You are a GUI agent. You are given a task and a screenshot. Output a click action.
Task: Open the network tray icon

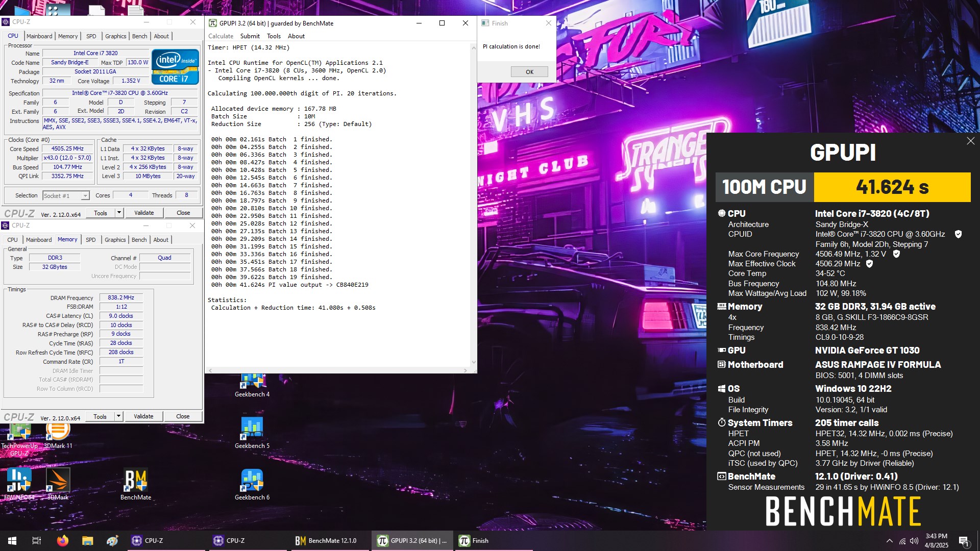click(902, 541)
